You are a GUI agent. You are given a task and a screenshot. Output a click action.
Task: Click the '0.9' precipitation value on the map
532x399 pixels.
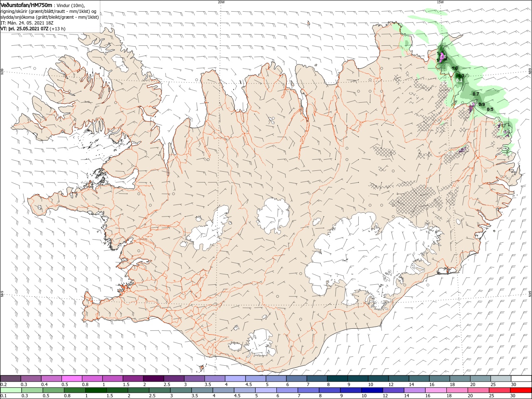(x=482, y=104)
